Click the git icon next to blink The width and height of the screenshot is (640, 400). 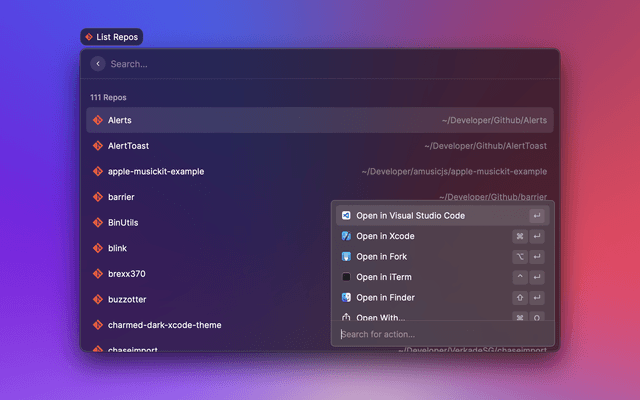pyautogui.click(x=98, y=248)
